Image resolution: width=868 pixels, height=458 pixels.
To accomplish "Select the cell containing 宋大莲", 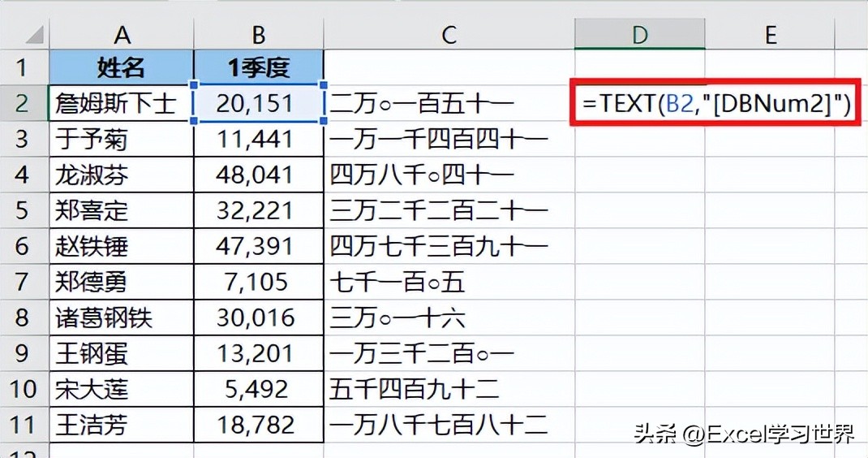I will pos(122,389).
